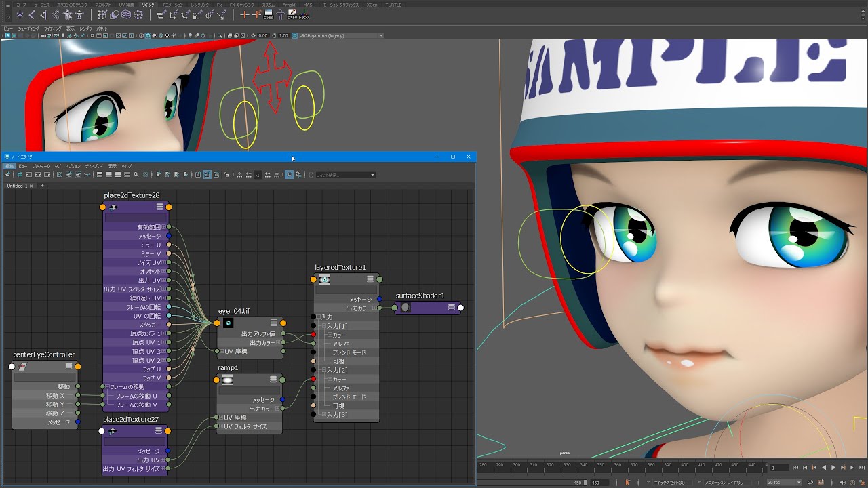
Task: Click the ミラー U attribute row
Action: click(x=136, y=245)
